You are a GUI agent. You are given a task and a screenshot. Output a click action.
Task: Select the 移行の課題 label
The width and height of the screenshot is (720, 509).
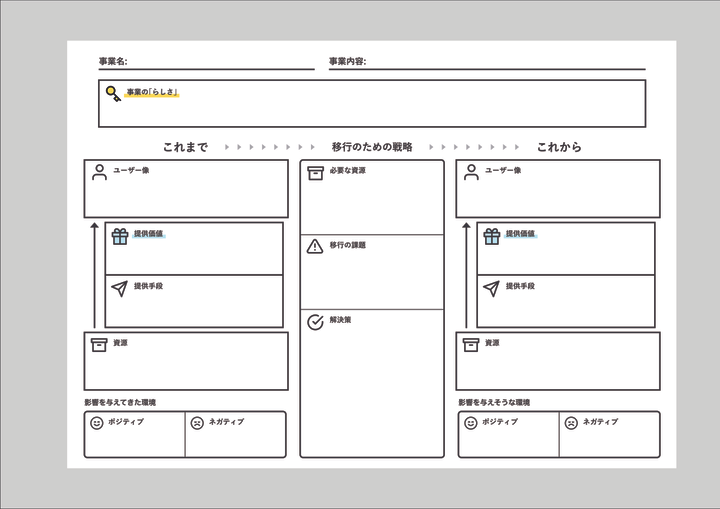(348, 245)
